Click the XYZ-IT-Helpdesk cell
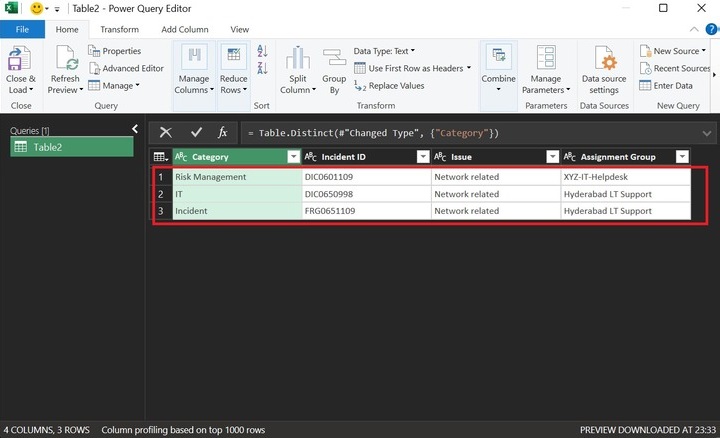Image resolution: width=720 pixels, height=438 pixels. [625, 177]
